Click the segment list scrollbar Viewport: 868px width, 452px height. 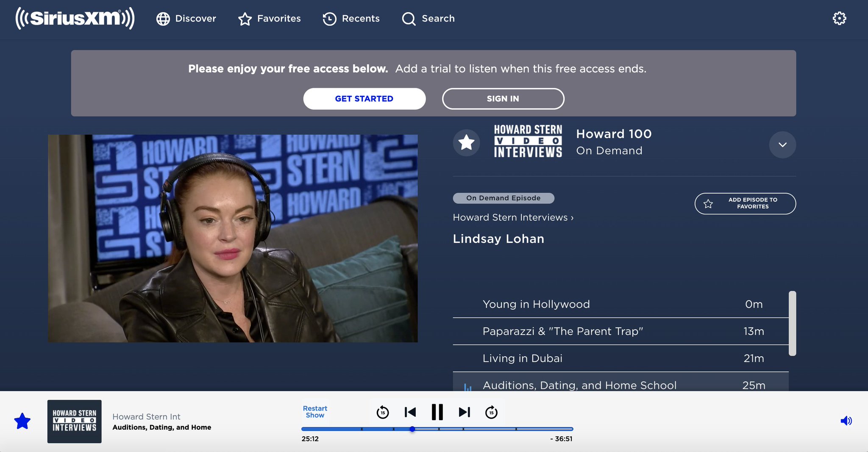click(x=792, y=323)
